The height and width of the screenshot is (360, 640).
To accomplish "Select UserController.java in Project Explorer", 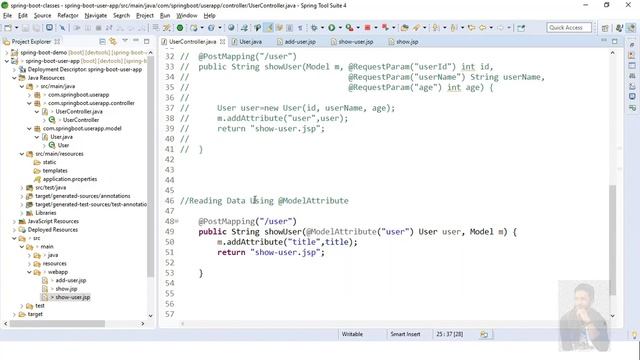I will coord(79,111).
